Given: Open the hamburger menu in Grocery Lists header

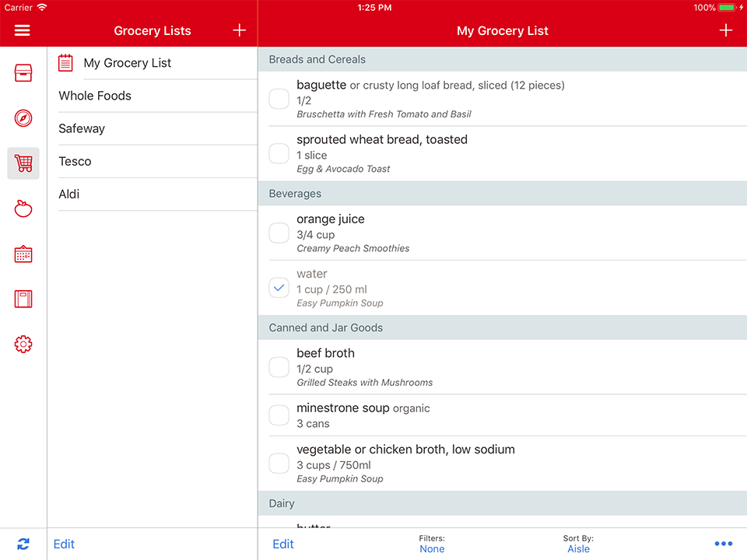Looking at the screenshot, I should (23, 30).
